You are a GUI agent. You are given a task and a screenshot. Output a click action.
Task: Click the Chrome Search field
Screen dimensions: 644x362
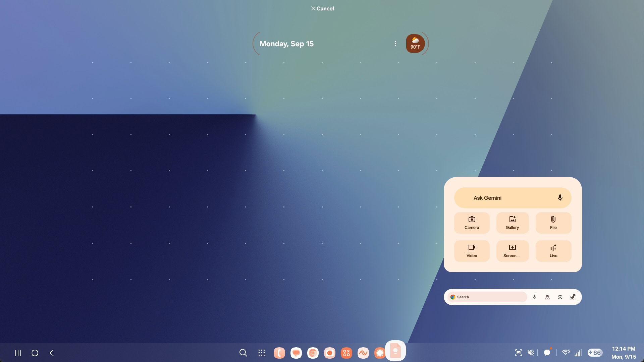point(488,297)
